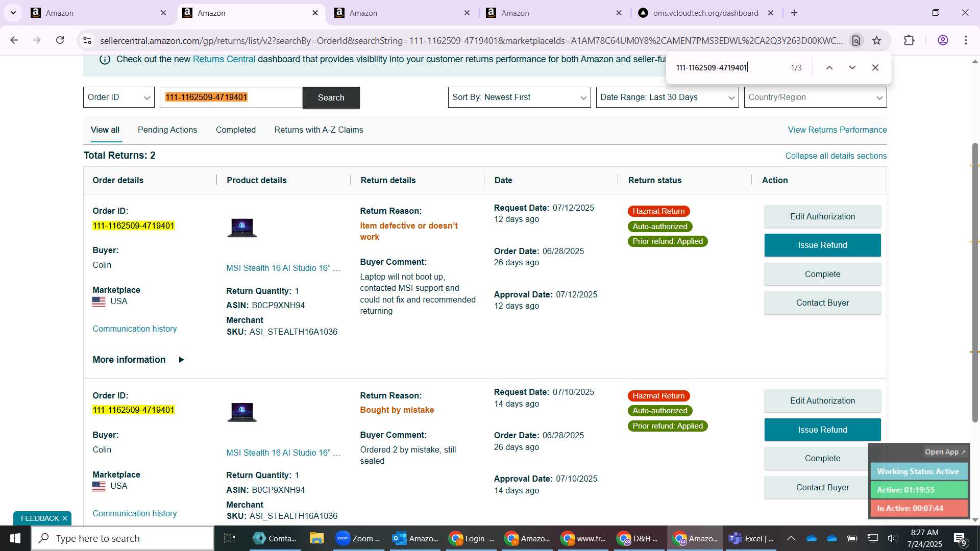Open File Explorer from the taskbar
Screen dimensions: 980x551
click(x=316, y=538)
